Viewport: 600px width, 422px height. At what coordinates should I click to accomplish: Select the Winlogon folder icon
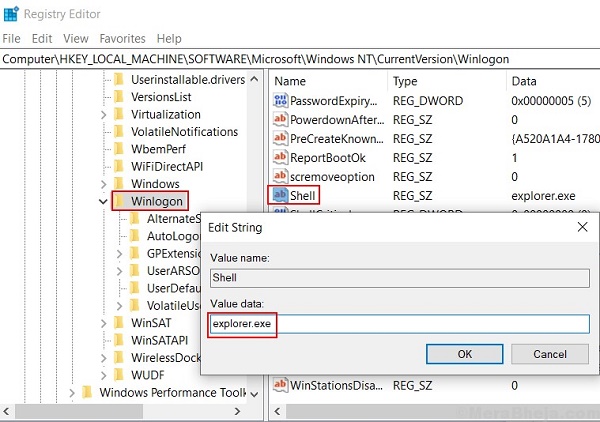click(119, 201)
